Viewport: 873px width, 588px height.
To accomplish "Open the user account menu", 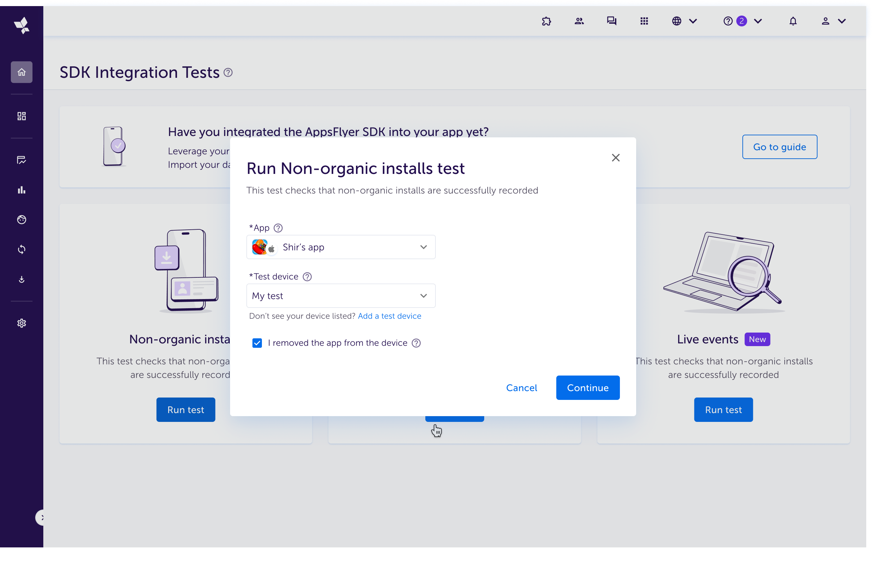I will 833,21.
